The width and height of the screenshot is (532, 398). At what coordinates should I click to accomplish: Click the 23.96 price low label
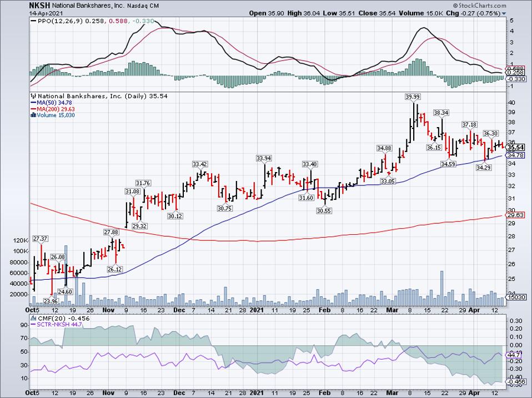click(51, 301)
